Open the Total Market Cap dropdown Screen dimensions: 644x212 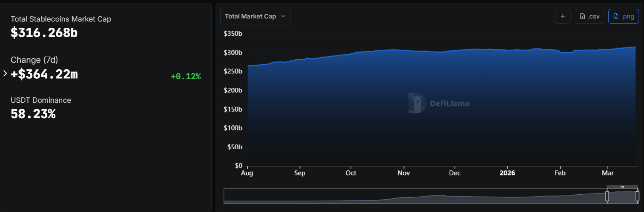click(x=255, y=17)
